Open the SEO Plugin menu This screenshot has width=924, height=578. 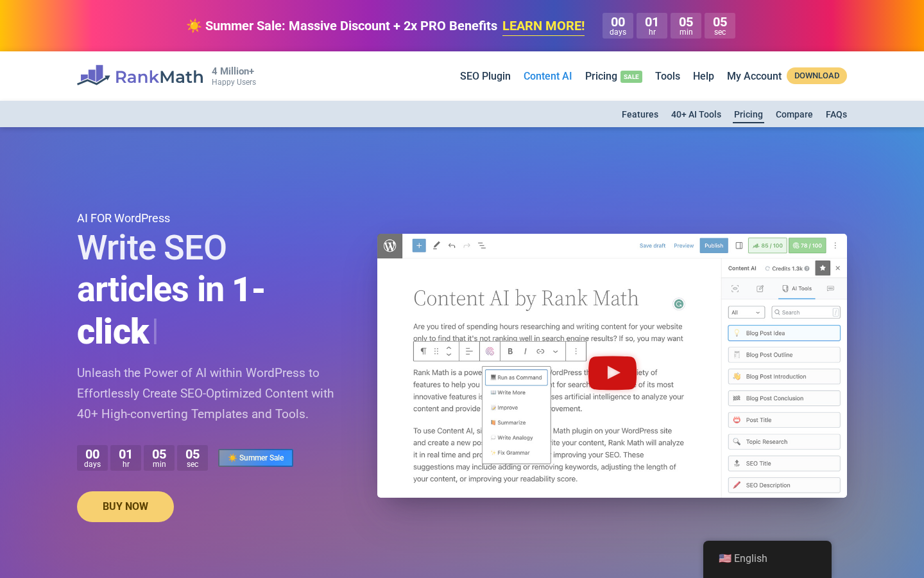click(485, 76)
